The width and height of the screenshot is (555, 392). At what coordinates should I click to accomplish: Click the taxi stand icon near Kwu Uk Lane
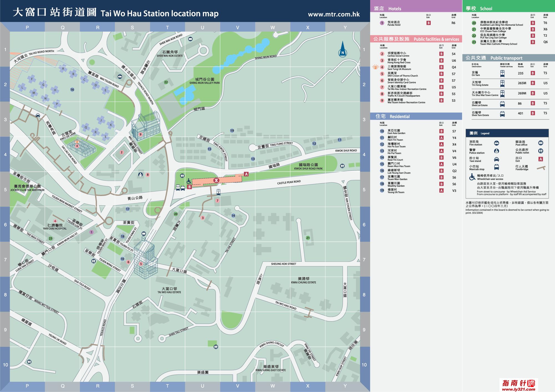coord(38,115)
